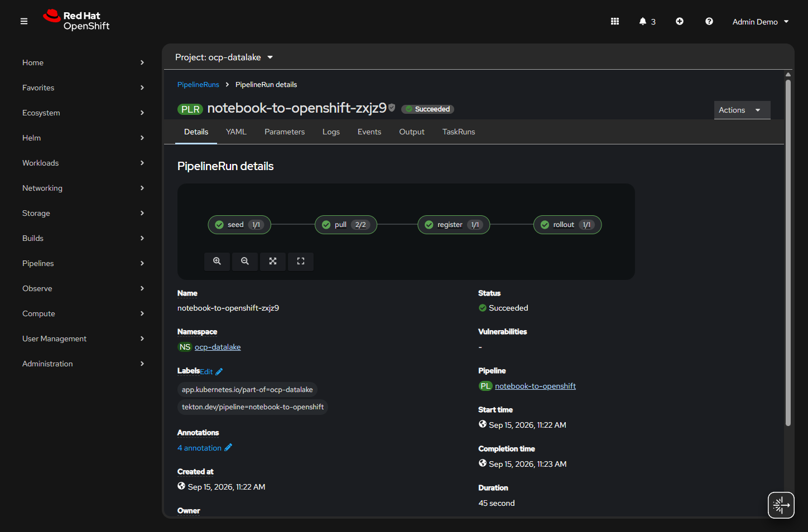The height and width of the screenshot is (532, 808).
Task: Zoom in on the pipeline graph
Action: click(x=217, y=261)
